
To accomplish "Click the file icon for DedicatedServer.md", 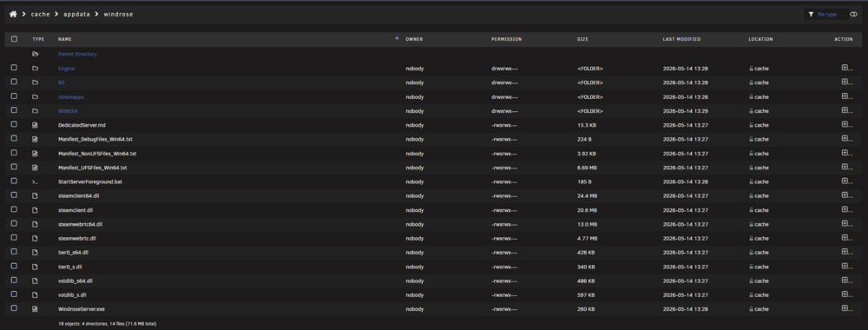I will (x=36, y=125).
